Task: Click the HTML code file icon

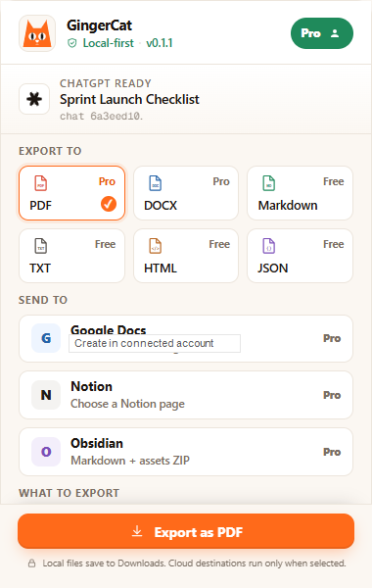Action: tap(155, 246)
